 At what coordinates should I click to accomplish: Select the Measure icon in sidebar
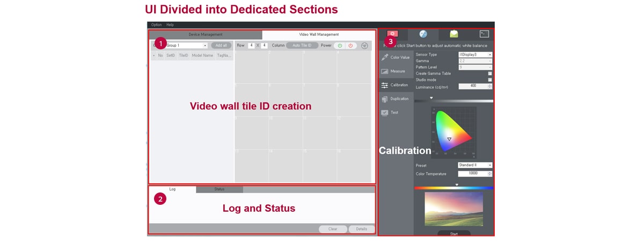click(x=385, y=71)
